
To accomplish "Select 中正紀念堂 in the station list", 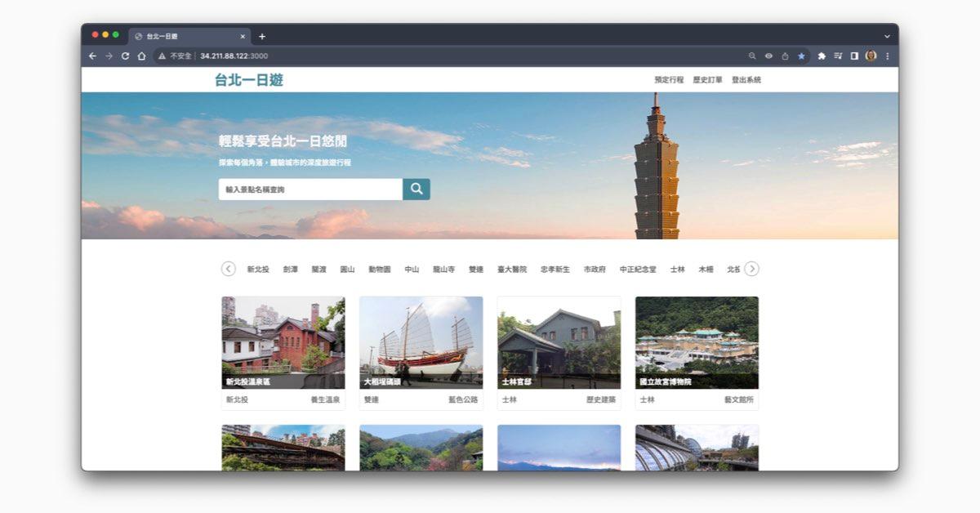I will (638, 269).
